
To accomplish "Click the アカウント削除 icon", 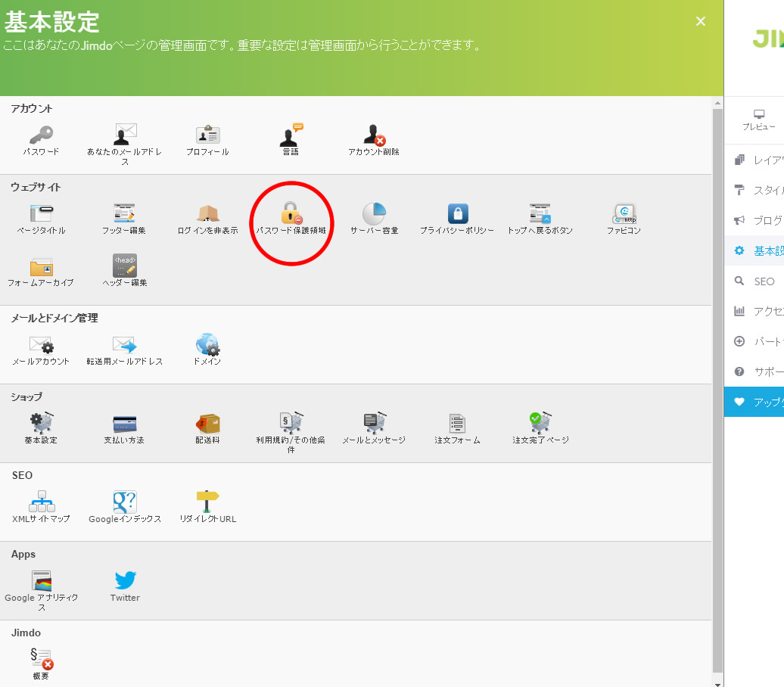I will tap(374, 135).
